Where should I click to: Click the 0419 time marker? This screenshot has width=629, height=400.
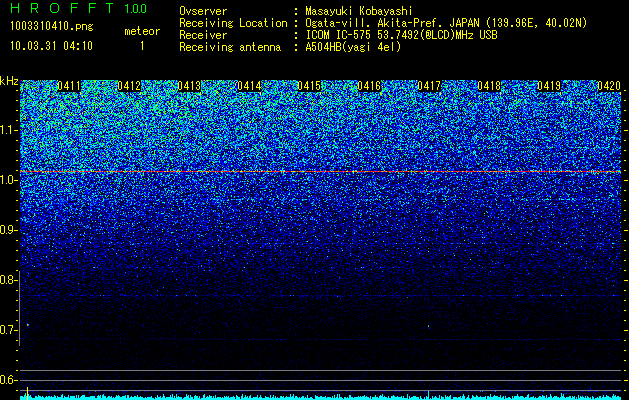click(x=549, y=86)
